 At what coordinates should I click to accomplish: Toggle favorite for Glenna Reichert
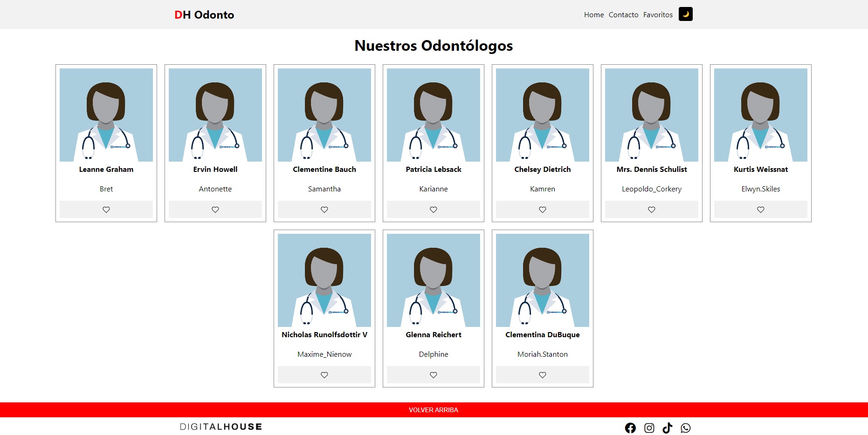(x=433, y=374)
